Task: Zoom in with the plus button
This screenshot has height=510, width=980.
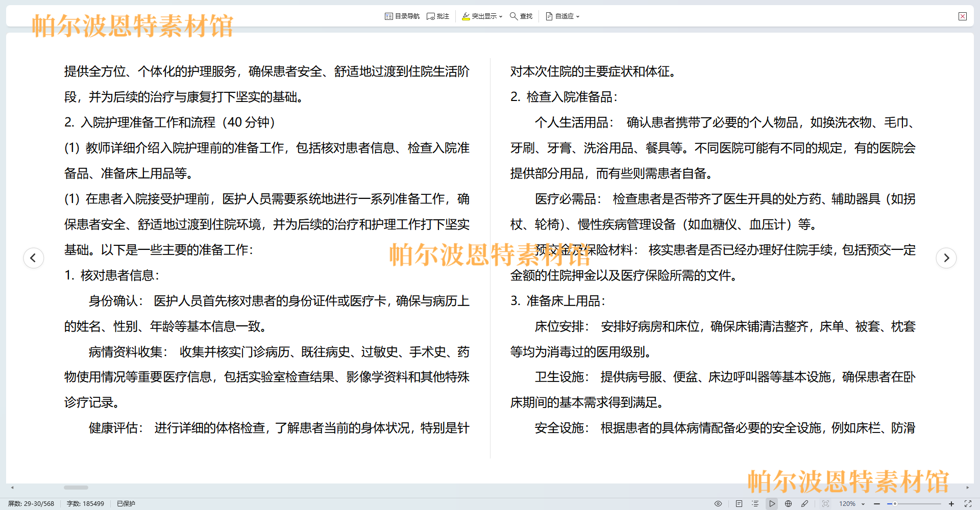Action: 951,503
